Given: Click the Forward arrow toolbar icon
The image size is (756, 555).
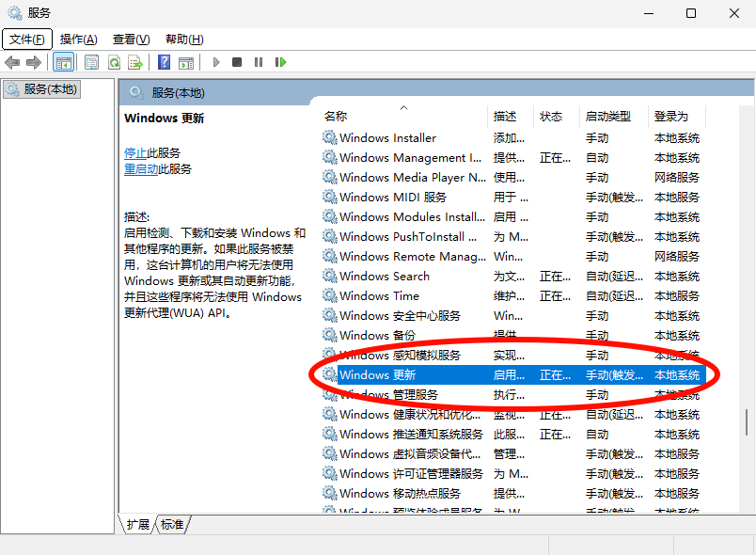Looking at the screenshot, I should pyautogui.click(x=34, y=62).
